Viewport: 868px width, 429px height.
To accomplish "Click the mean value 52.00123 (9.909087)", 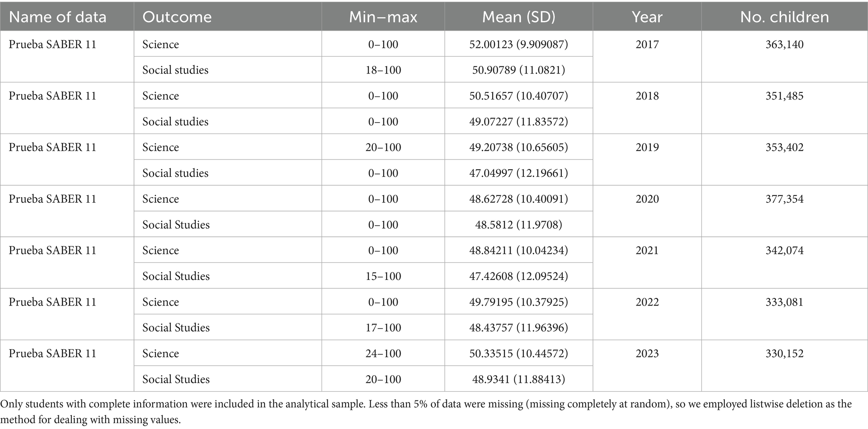I will 518,44.
